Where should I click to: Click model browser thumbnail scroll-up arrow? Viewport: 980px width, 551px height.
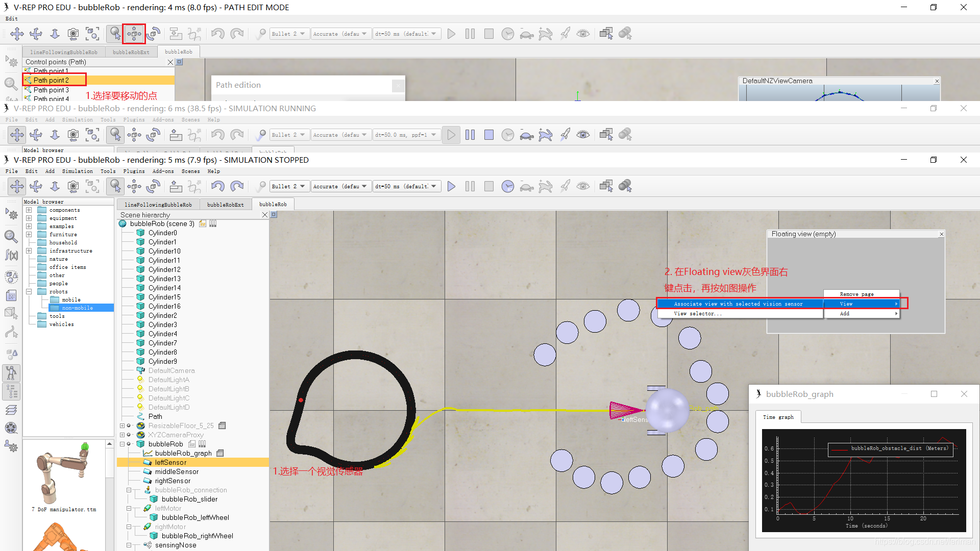pos(109,444)
